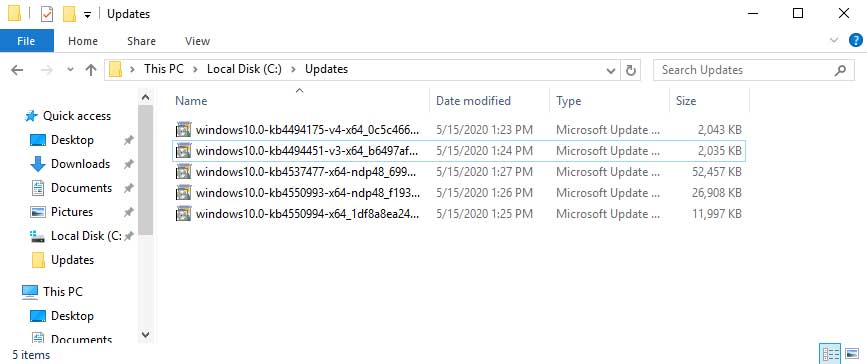The height and width of the screenshot is (364, 867).
Task: Go up one folder level arrow
Action: tap(91, 70)
